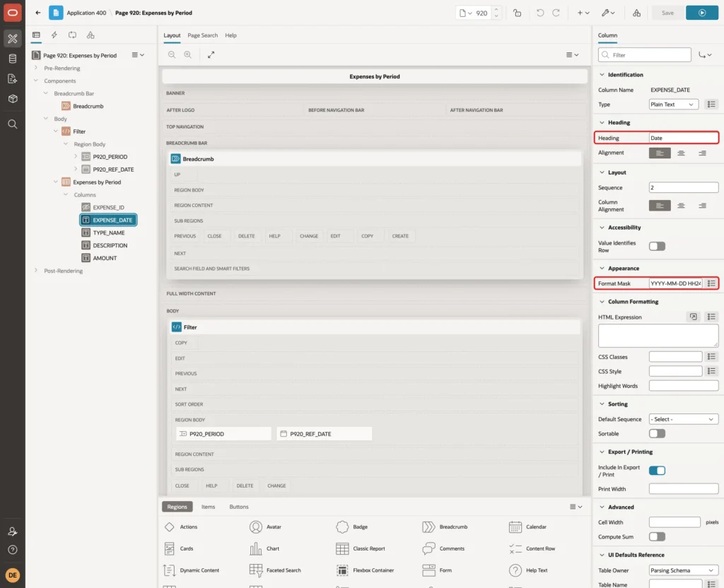This screenshot has height=588, width=724.
Task: Select the AMOUNT column in tree
Action: [x=105, y=258]
